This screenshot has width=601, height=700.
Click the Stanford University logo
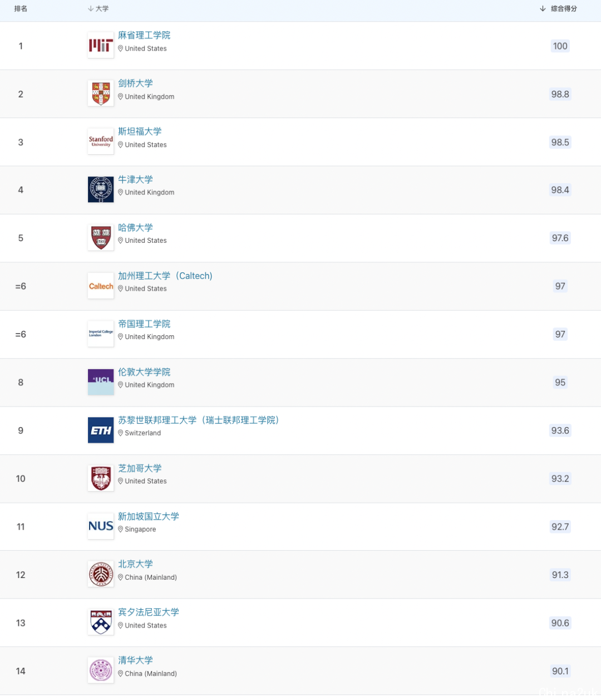coord(101,141)
